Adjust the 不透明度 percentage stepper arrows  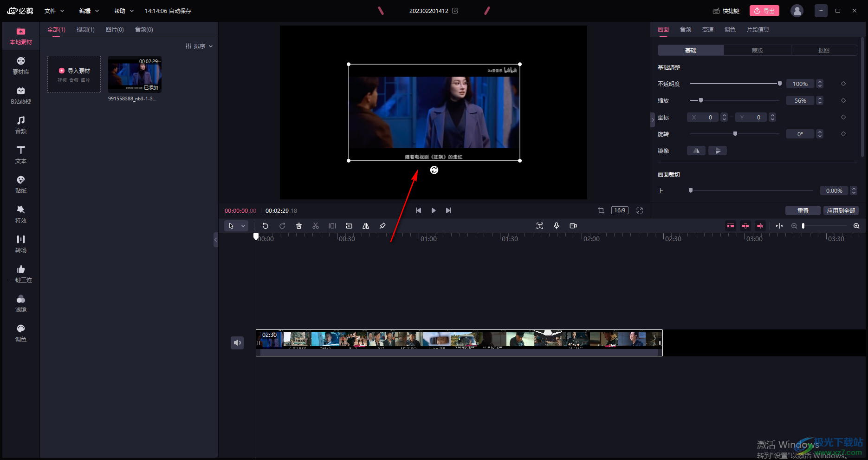click(820, 84)
